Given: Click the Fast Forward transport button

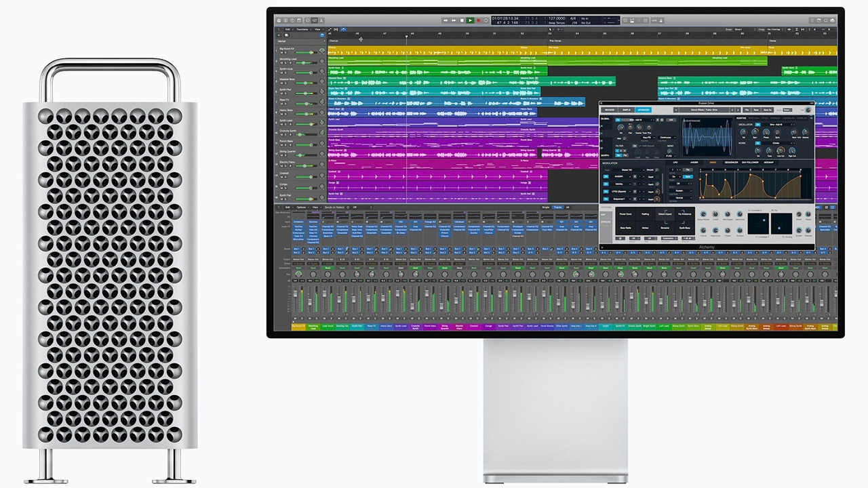Looking at the screenshot, I should (454, 20).
